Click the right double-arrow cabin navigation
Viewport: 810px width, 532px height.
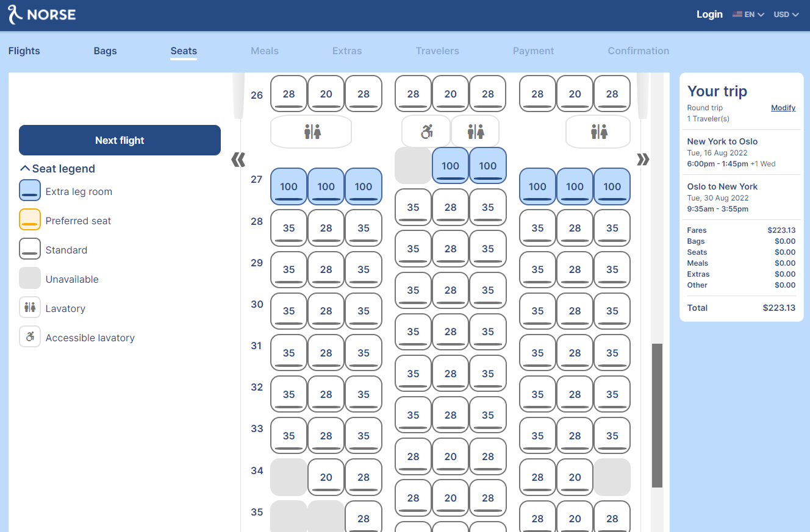coord(643,160)
